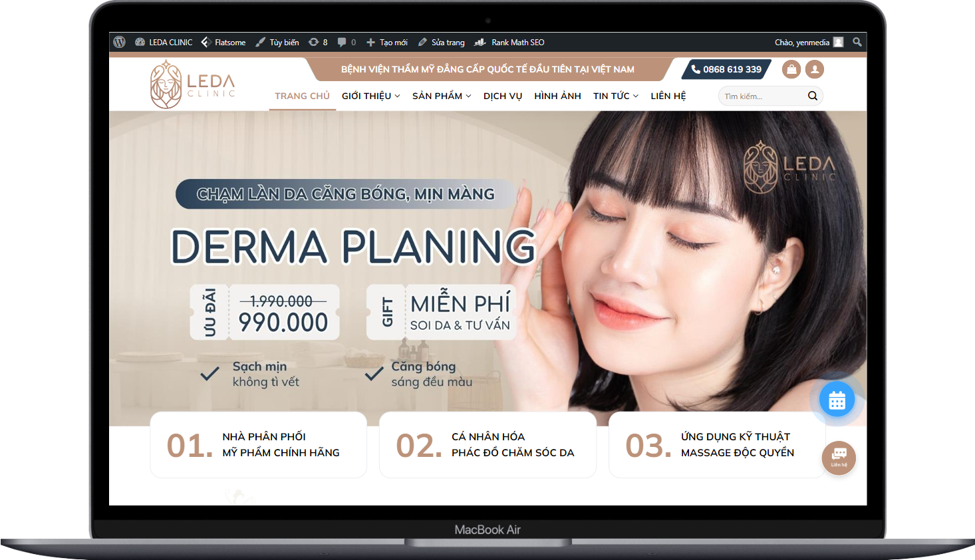Check the 8 pending updates icon

318,42
